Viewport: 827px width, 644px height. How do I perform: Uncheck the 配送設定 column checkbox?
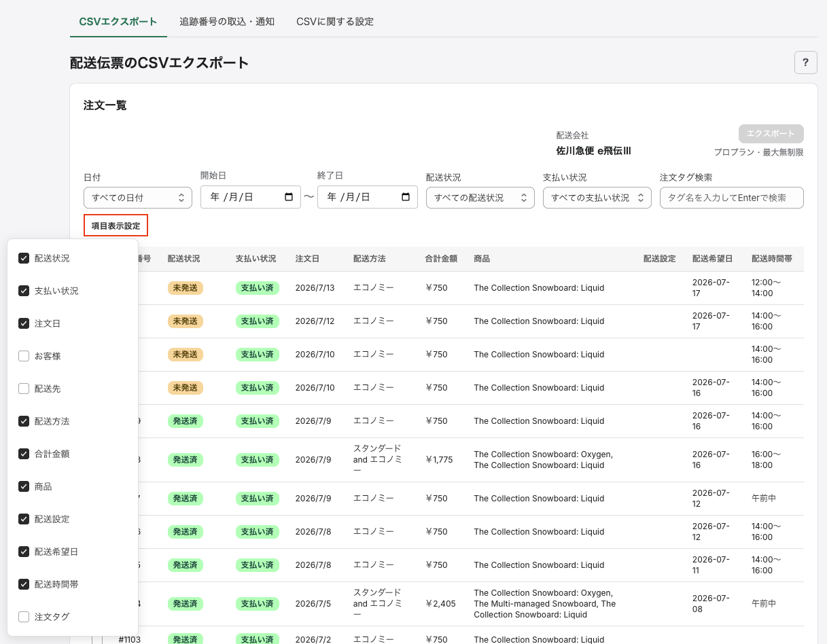point(24,519)
